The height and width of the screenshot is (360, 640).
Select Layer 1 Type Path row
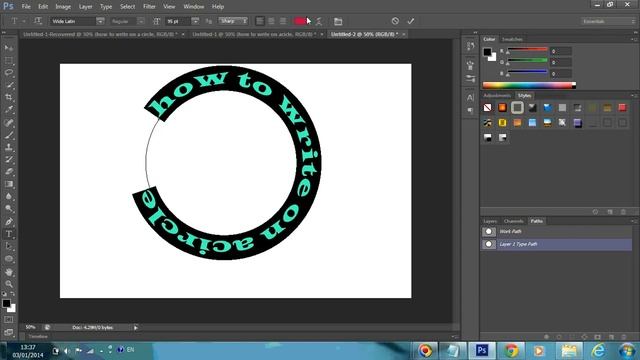[x=556, y=244]
